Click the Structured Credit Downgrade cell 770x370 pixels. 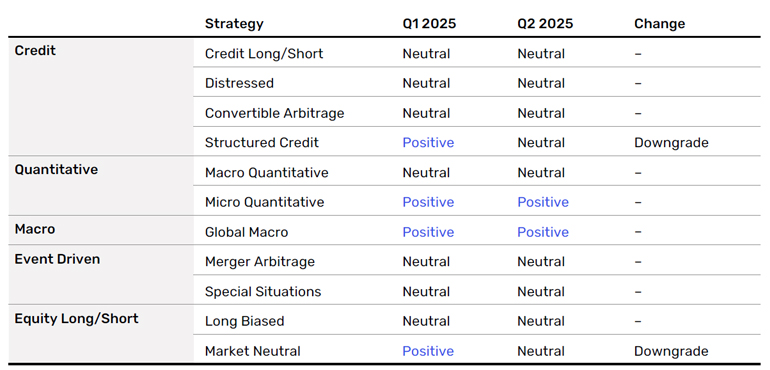click(671, 142)
